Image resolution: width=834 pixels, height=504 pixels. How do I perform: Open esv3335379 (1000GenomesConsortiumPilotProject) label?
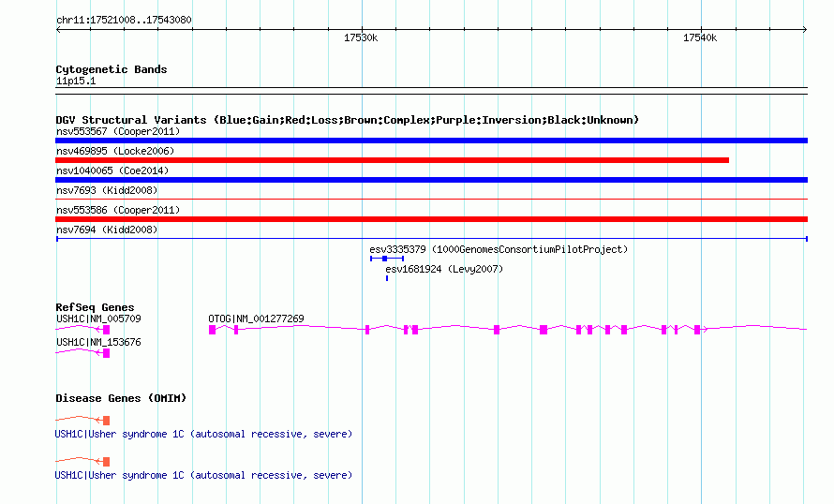[499, 249]
